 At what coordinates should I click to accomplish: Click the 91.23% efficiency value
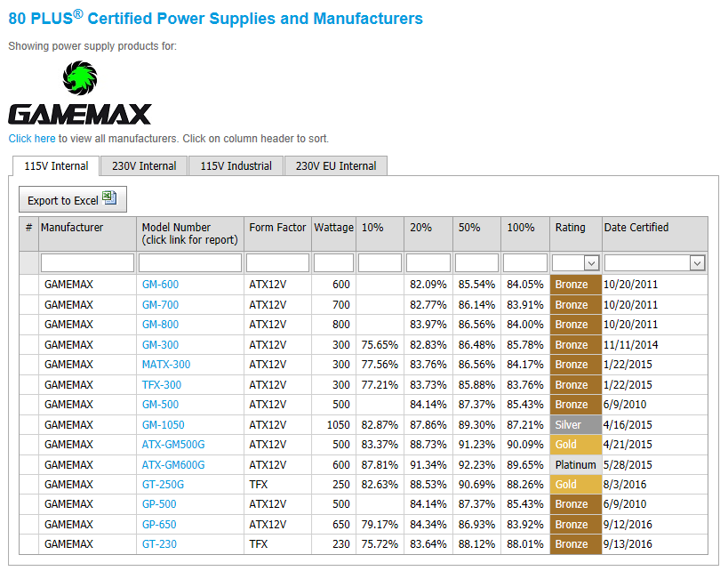[x=476, y=444]
